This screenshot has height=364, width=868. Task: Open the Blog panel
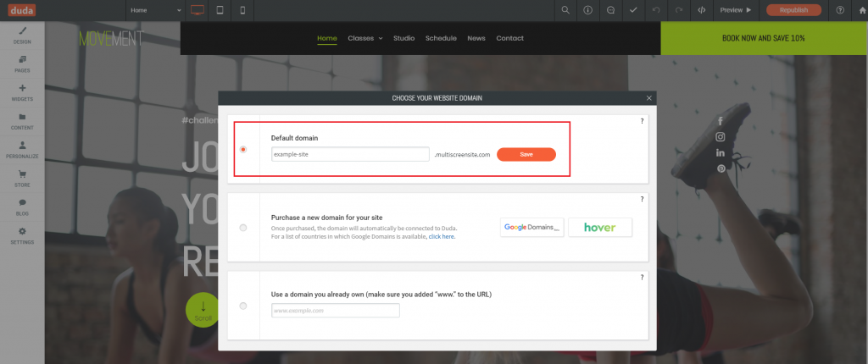(22, 207)
